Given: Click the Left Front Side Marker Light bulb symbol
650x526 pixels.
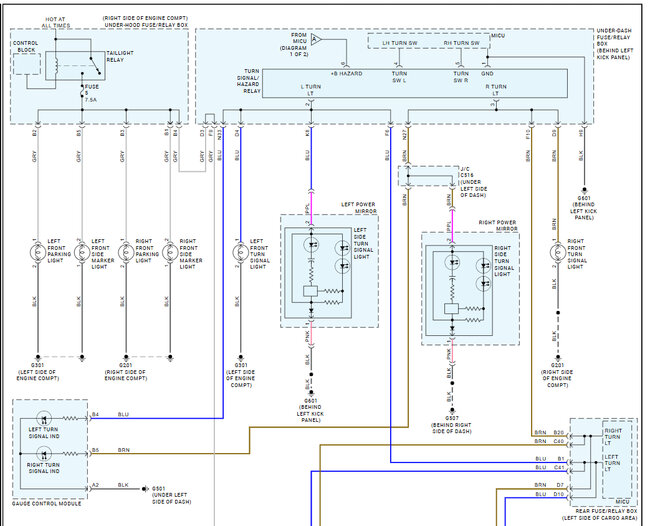Looking at the screenshot, I should pyautogui.click(x=82, y=252).
